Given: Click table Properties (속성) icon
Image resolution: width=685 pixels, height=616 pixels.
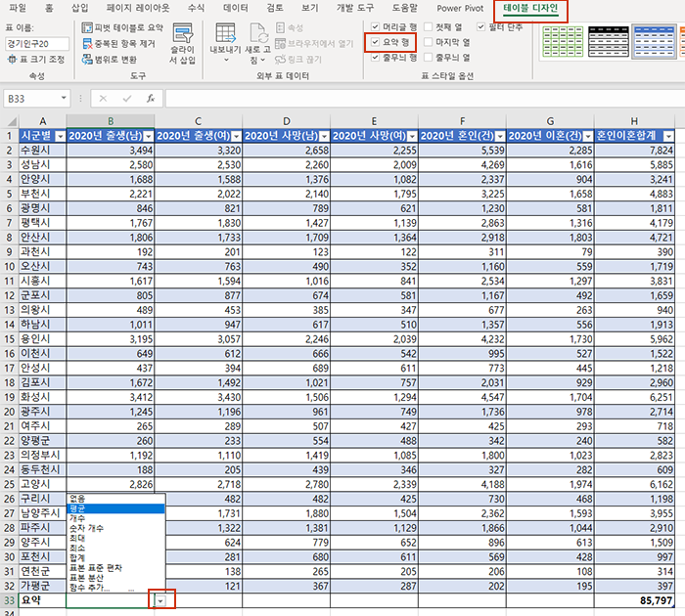Looking at the screenshot, I should 280,28.
